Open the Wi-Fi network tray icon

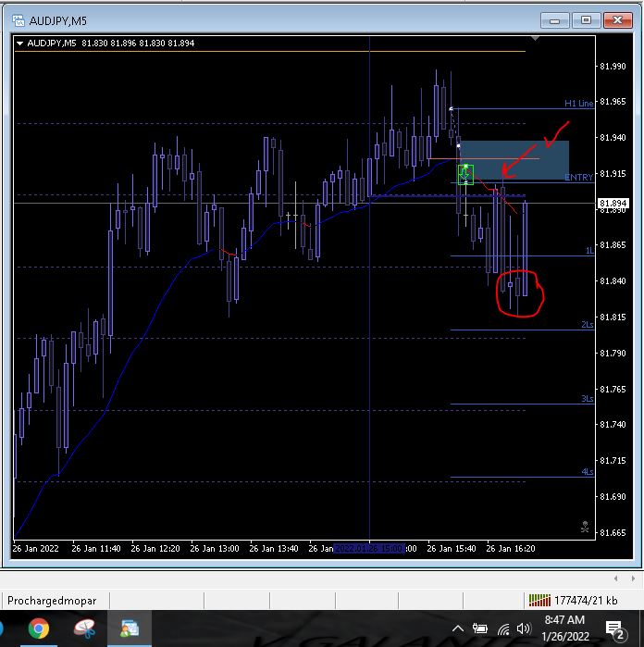pos(503,629)
